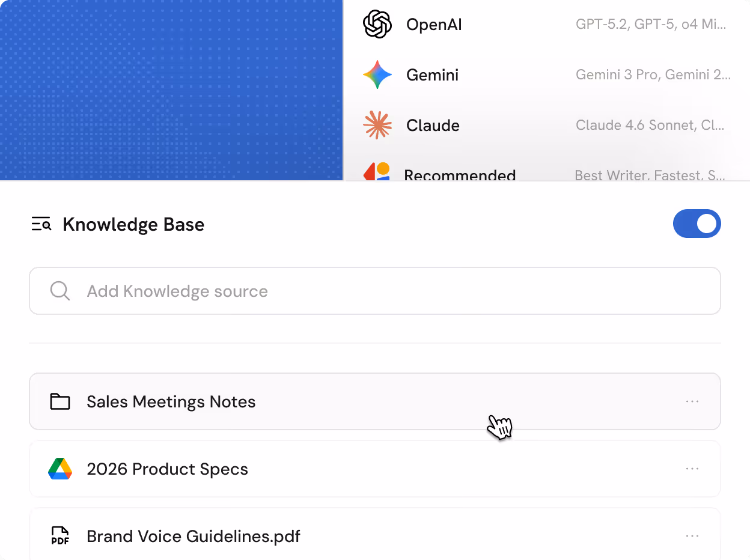Select the Gemini sparkle icon

click(376, 75)
